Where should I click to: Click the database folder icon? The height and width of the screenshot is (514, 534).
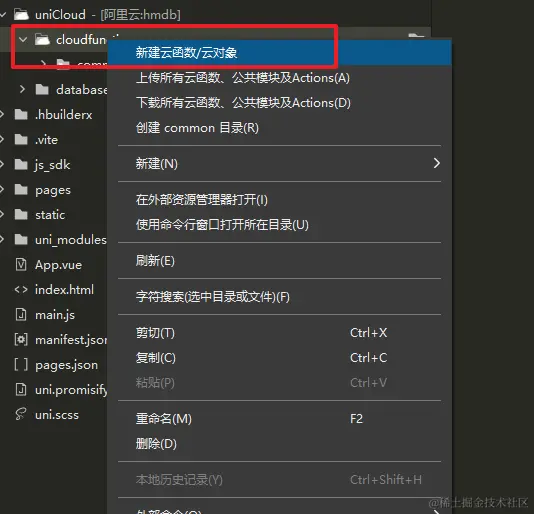[x=42, y=90]
